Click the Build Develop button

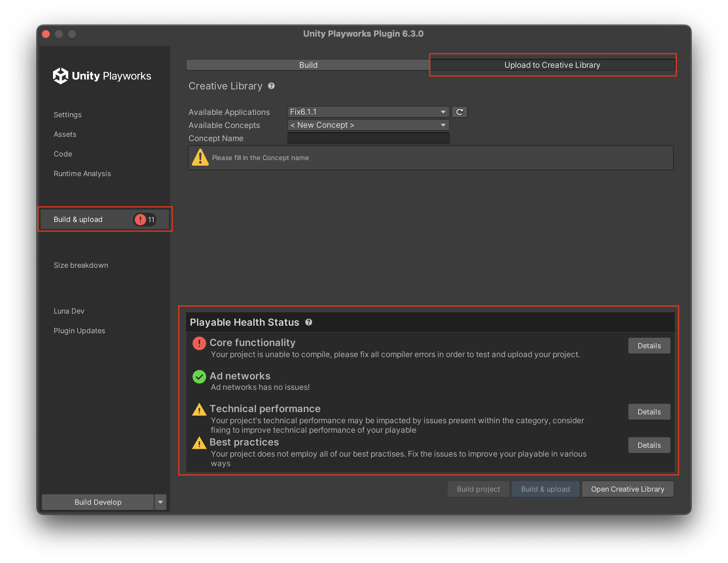tap(98, 502)
